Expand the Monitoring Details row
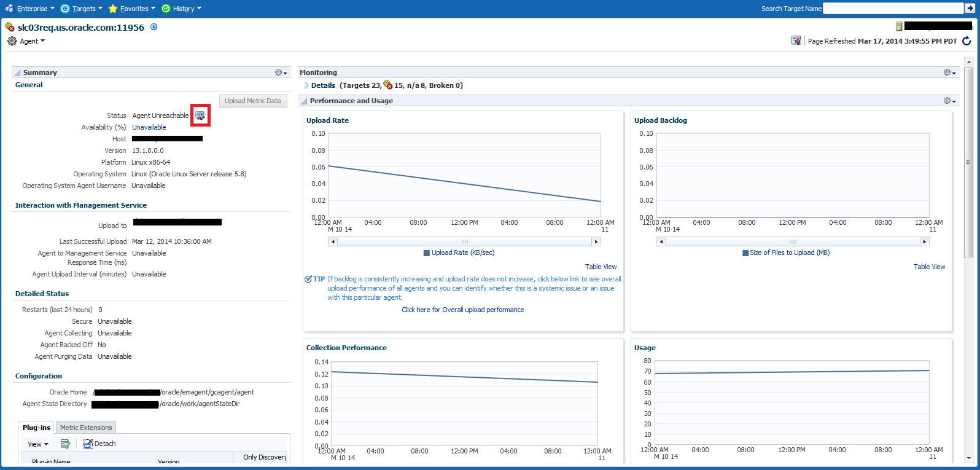This screenshot has height=470, width=980. coord(306,85)
